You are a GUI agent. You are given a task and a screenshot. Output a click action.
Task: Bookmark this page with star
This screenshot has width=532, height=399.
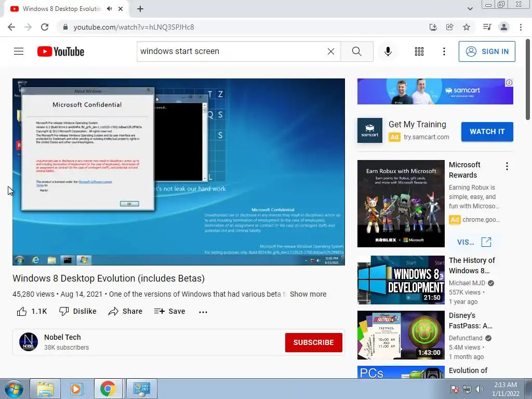(467, 27)
